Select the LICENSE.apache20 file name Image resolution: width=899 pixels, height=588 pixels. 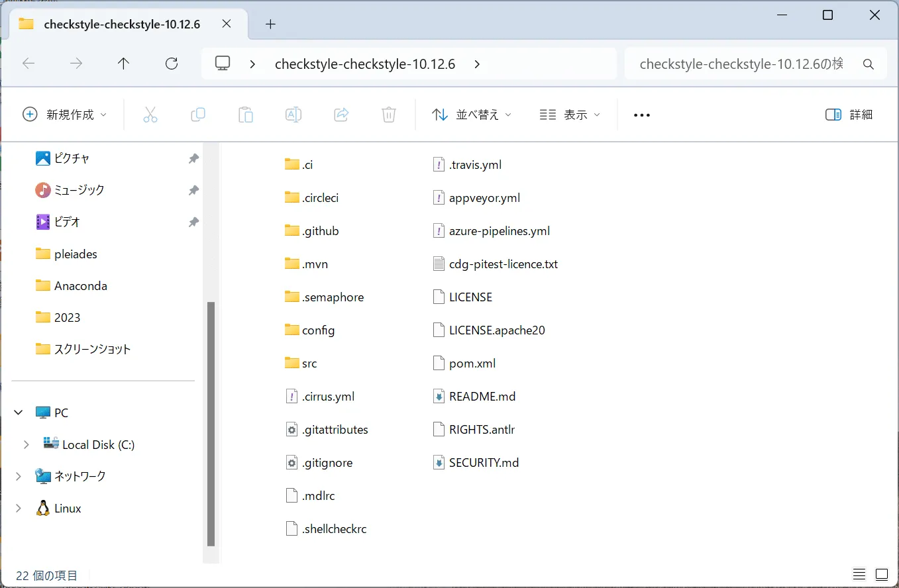pyautogui.click(x=497, y=330)
